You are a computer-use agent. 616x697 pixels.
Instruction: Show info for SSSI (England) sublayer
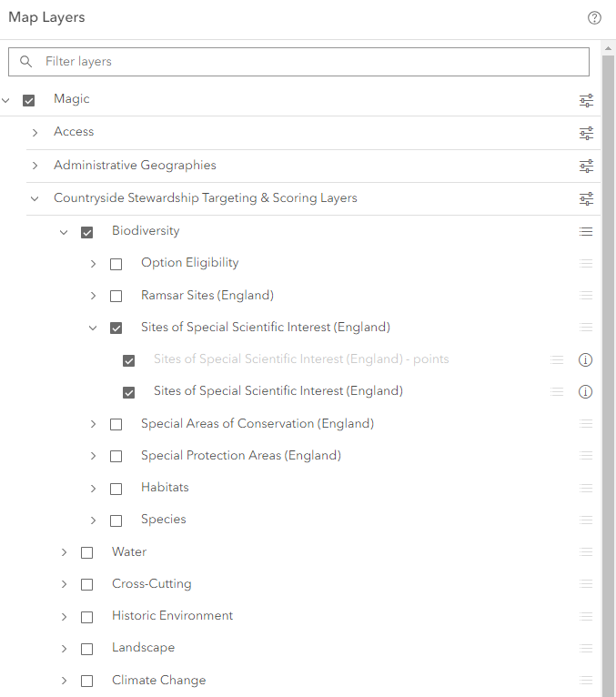coord(585,391)
